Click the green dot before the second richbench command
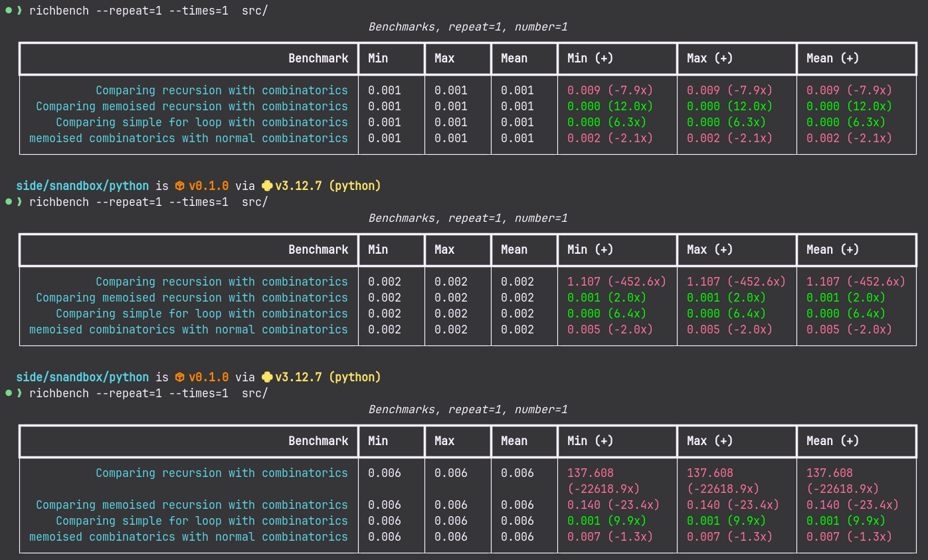This screenshot has height=560, width=928. [x=9, y=201]
